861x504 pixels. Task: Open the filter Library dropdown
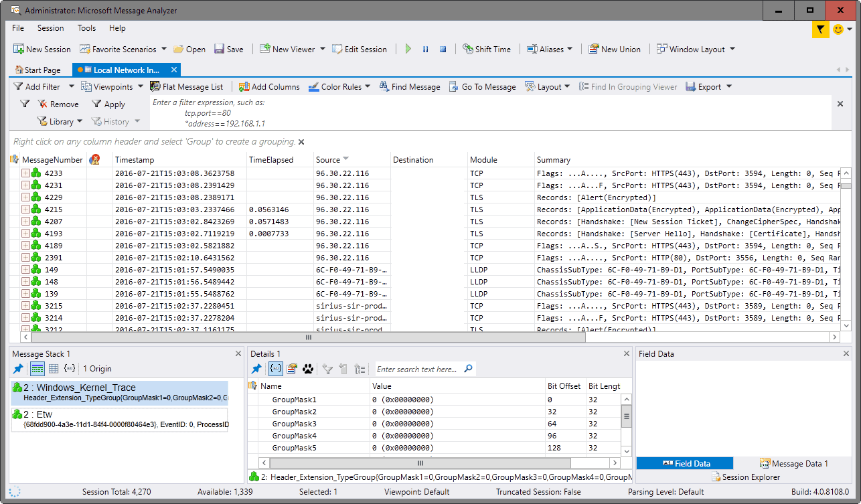click(60, 121)
